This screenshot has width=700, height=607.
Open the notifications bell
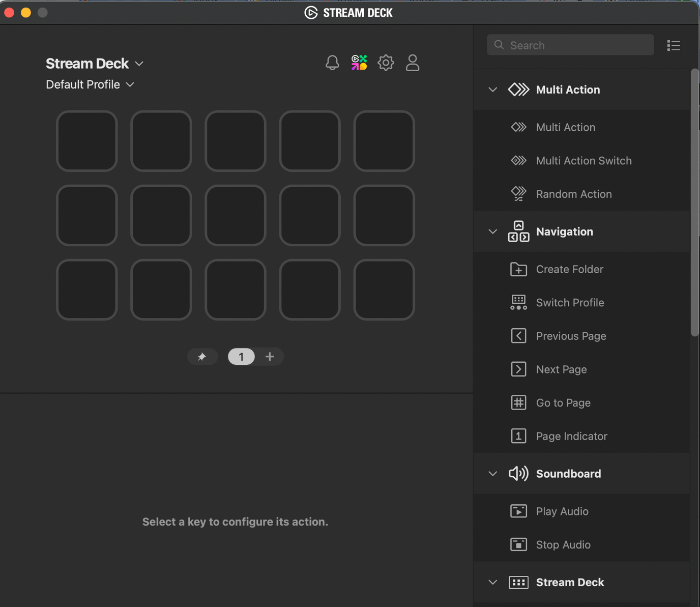coord(332,63)
